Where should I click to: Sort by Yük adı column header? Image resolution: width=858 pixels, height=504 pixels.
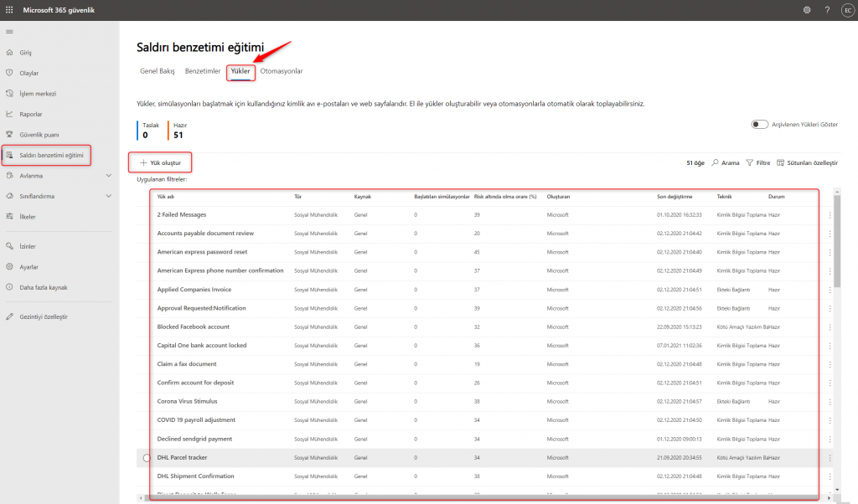coord(166,197)
